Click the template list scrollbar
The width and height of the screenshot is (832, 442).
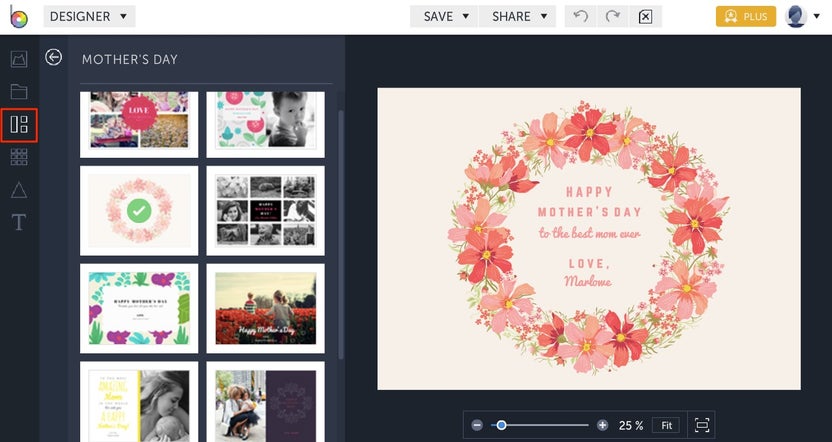point(341,233)
